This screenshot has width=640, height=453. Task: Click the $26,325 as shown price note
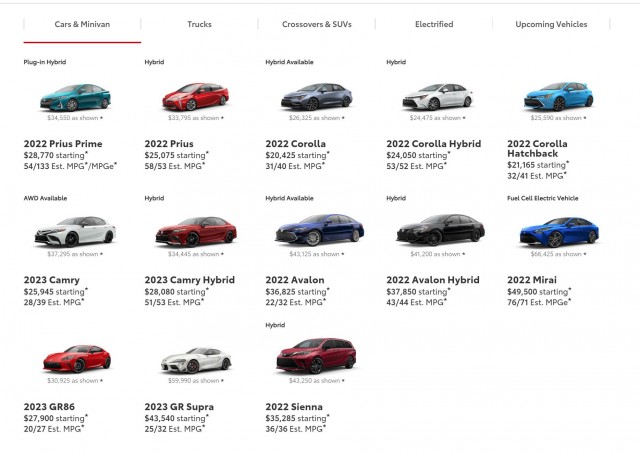tap(317, 118)
